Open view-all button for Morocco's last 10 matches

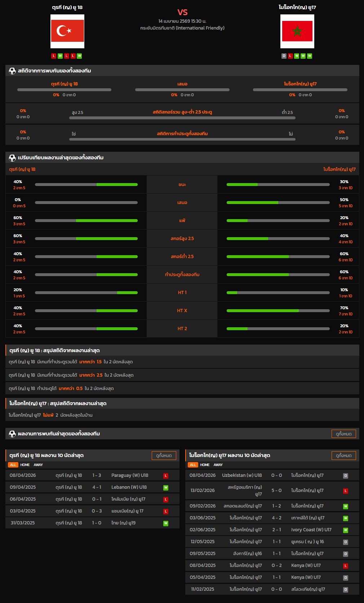click(343, 456)
